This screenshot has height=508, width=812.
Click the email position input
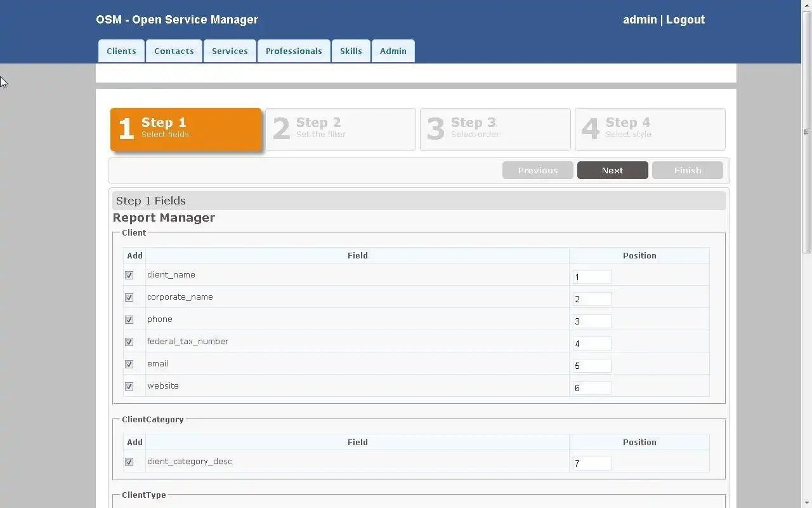pyautogui.click(x=592, y=366)
